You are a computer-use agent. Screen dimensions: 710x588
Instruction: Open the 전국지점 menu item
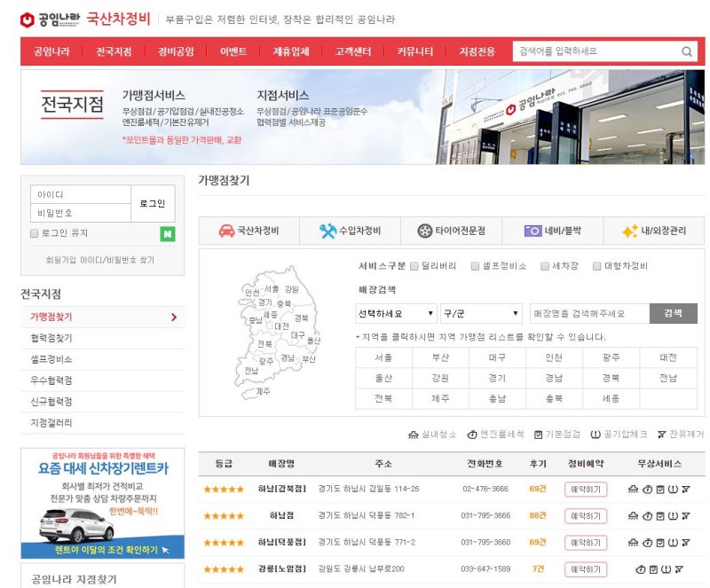tap(114, 51)
